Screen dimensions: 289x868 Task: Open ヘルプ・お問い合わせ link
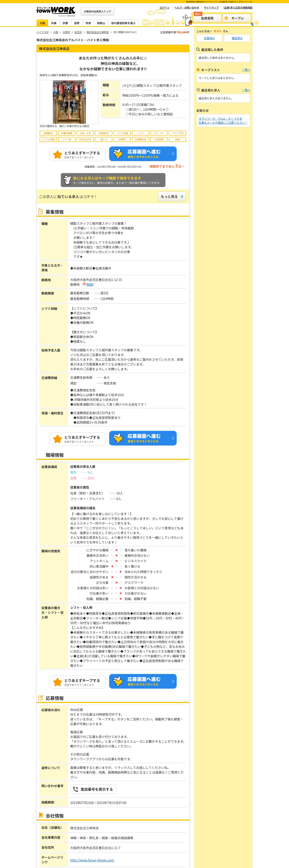coord(187,7)
